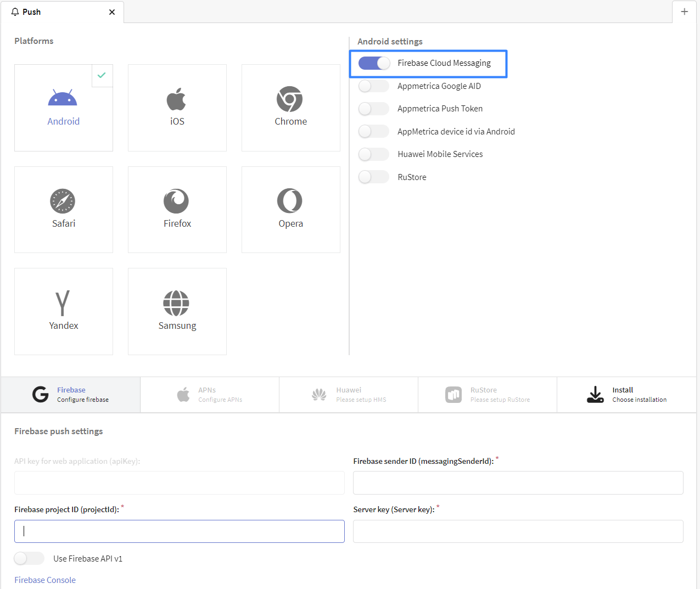Click the 'Configure firebase' subtitle
The image size is (700, 589).
click(83, 400)
